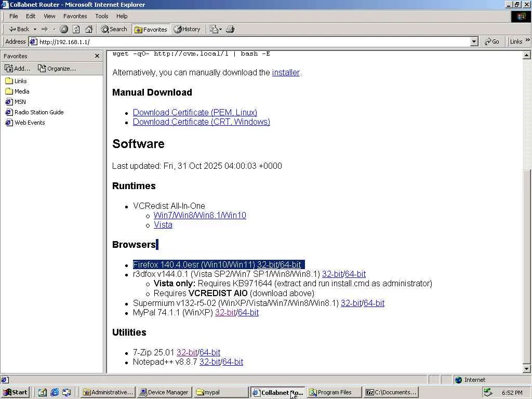Open the File menu
Screen dimensions: 532x399
coord(14,16)
